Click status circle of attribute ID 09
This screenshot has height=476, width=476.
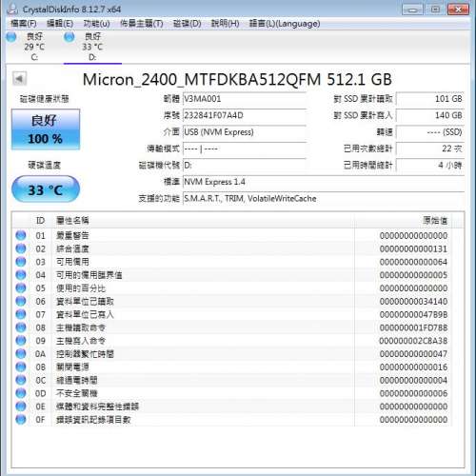[x=21, y=341]
